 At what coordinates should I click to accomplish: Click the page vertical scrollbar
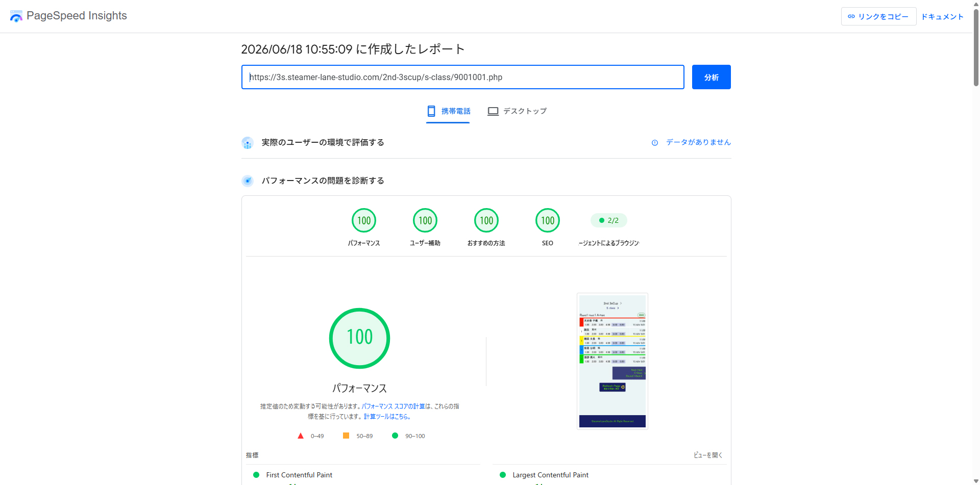976,47
